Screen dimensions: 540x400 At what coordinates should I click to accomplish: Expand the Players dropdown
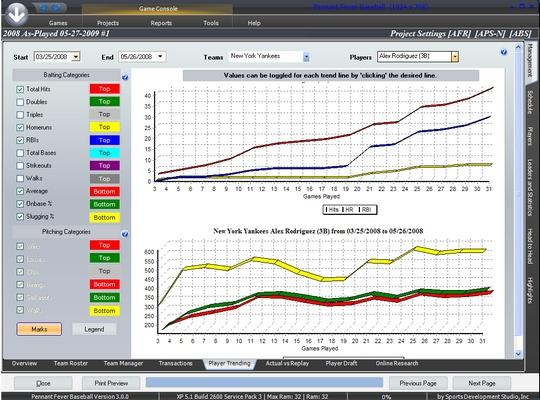455,57
